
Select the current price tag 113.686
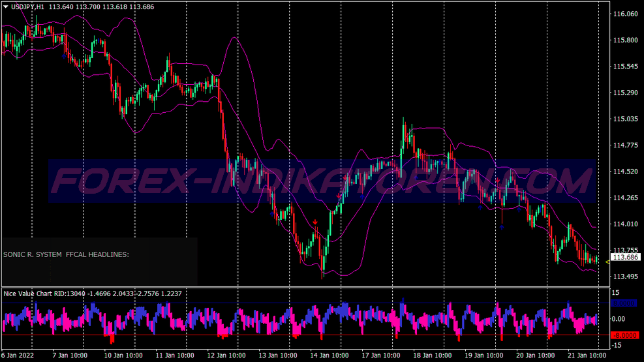[x=625, y=258]
